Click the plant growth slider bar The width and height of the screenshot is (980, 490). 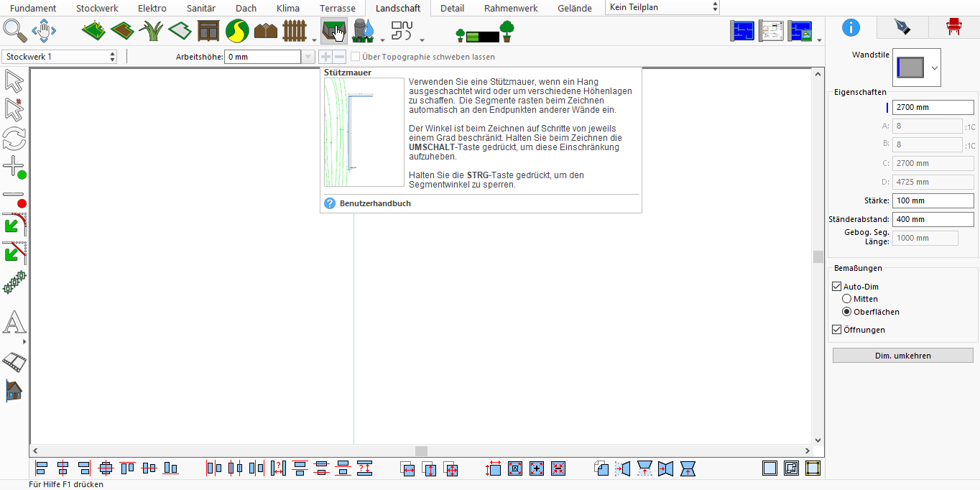(483, 36)
